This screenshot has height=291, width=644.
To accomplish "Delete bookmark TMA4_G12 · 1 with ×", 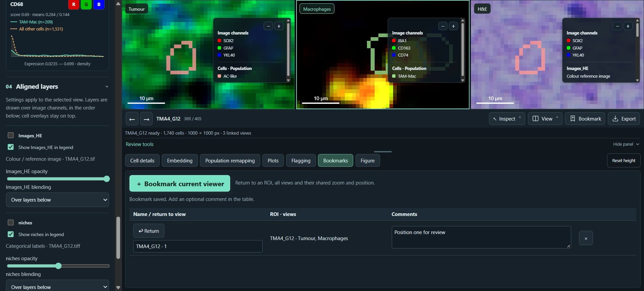I will click(586, 238).
